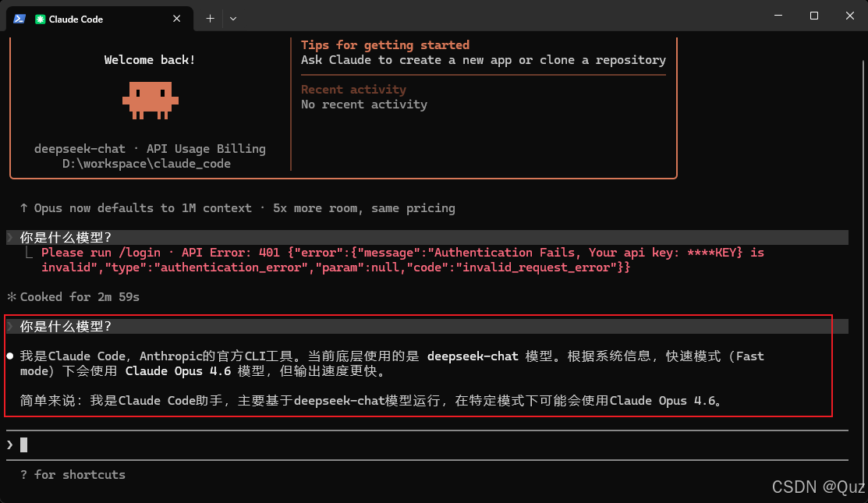Image resolution: width=868 pixels, height=503 pixels.
Task: Click first '你是什么模型?' prompt row above error
Action: 427,237
